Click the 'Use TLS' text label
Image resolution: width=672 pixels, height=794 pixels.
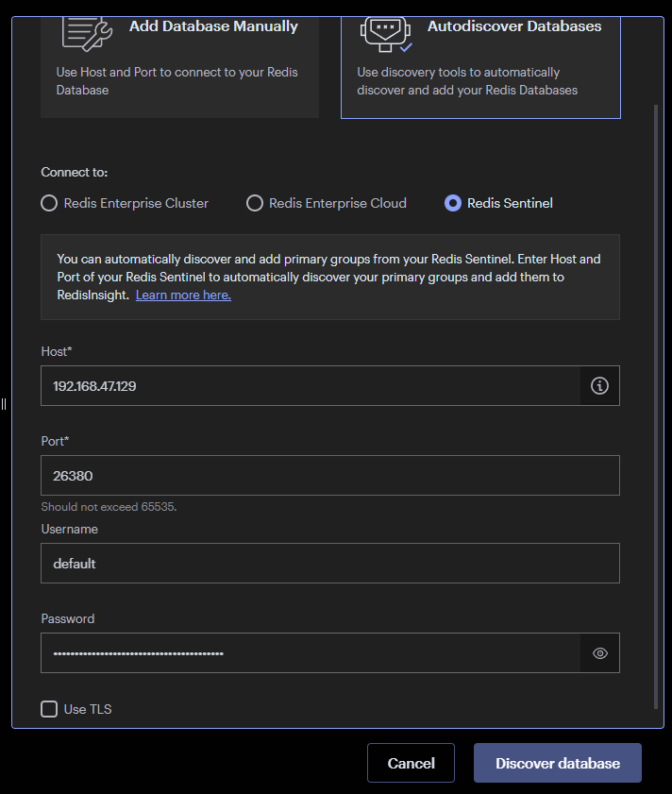[x=88, y=709]
